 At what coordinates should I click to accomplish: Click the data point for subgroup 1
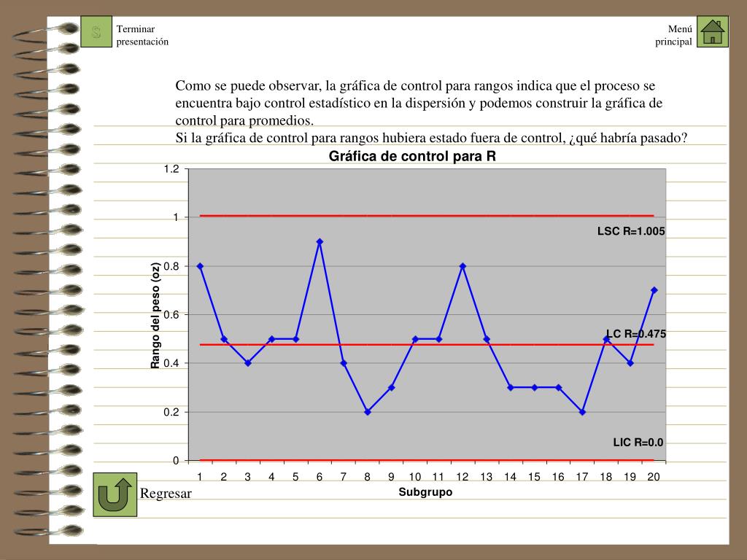pyautogui.click(x=200, y=266)
